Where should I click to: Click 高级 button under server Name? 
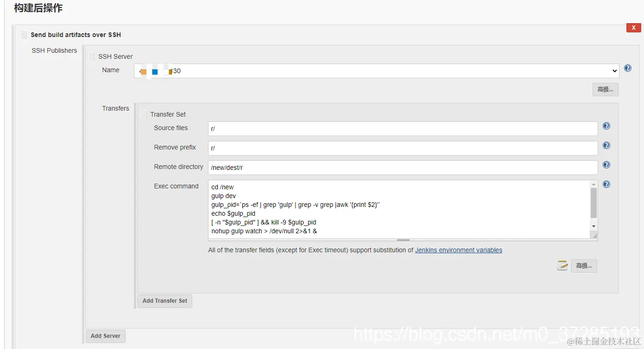click(605, 89)
